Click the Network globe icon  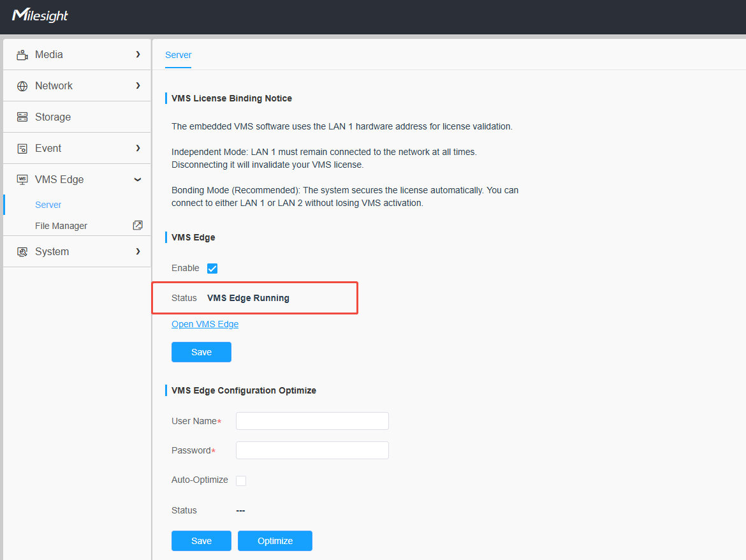coord(22,86)
